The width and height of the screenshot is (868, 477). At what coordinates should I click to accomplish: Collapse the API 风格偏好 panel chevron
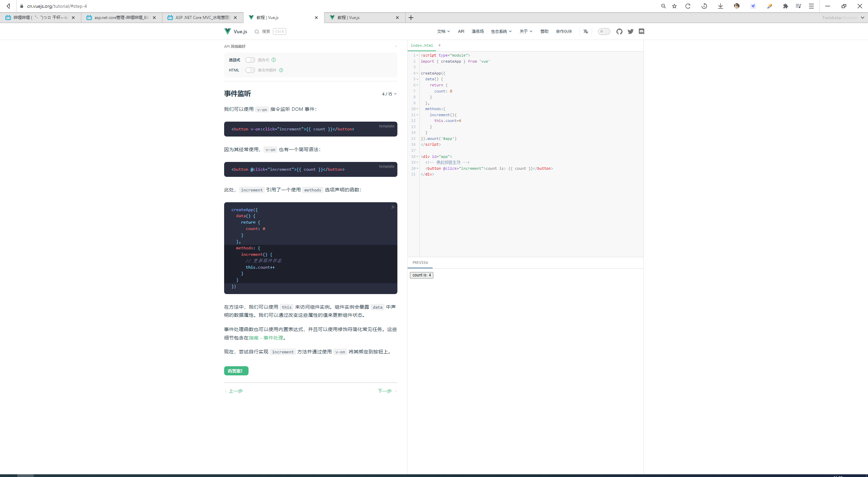[x=396, y=46]
